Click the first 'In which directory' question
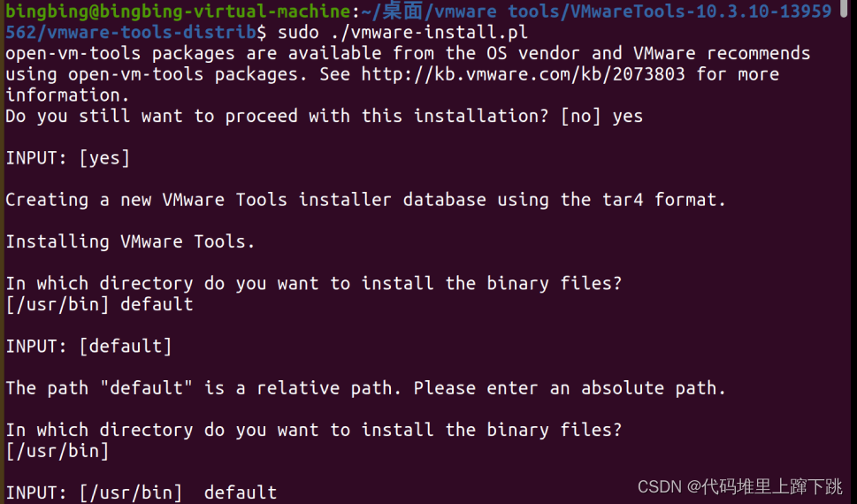 (x=314, y=284)
